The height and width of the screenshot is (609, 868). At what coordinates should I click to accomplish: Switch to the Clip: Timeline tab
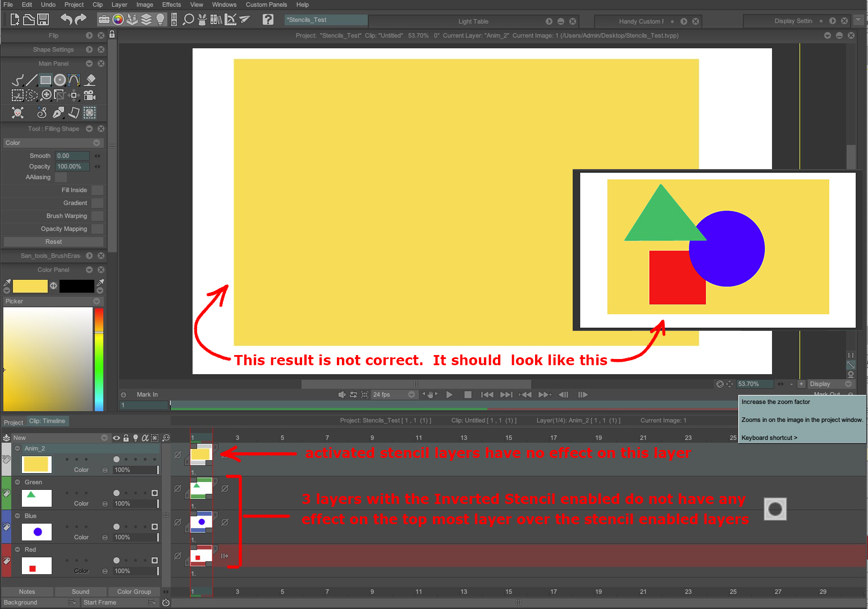pos(47,421)
